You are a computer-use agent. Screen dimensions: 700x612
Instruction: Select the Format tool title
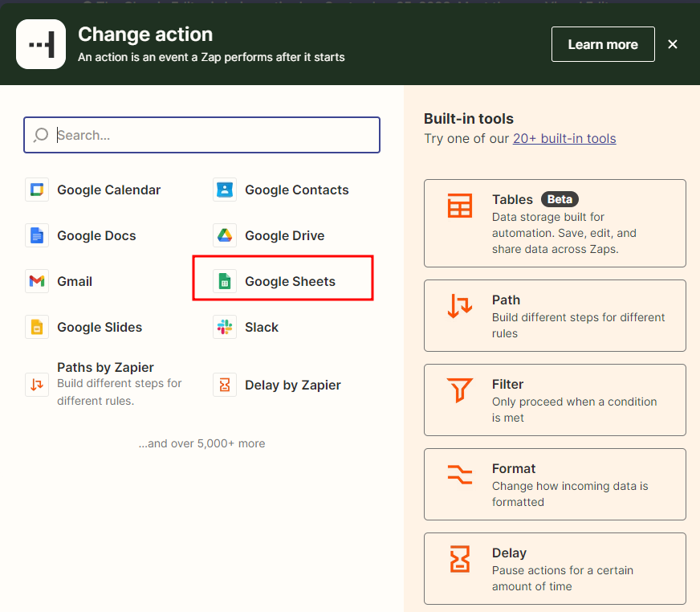[x=514, y=468]
